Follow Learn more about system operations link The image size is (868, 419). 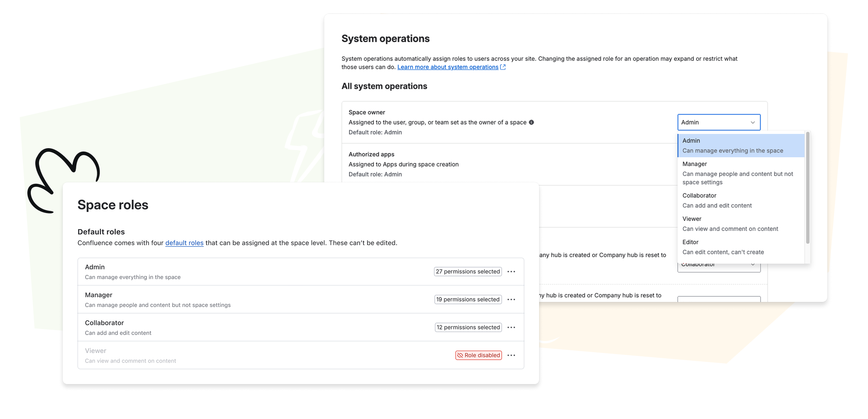point(448,67)
